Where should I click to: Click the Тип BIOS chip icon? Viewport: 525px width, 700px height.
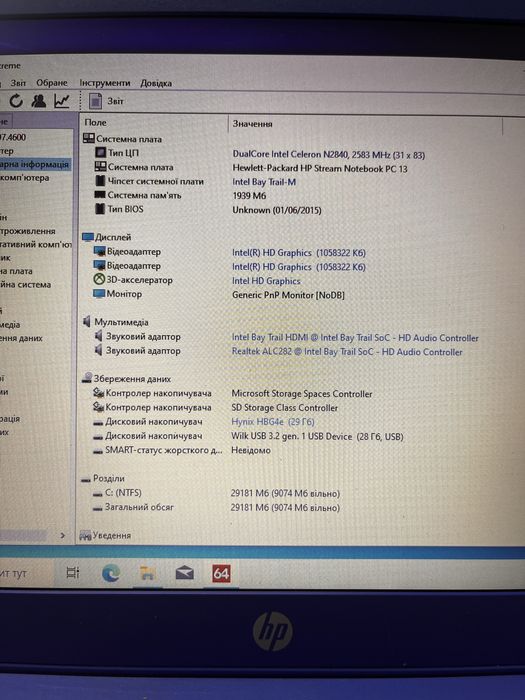point(100,208)
